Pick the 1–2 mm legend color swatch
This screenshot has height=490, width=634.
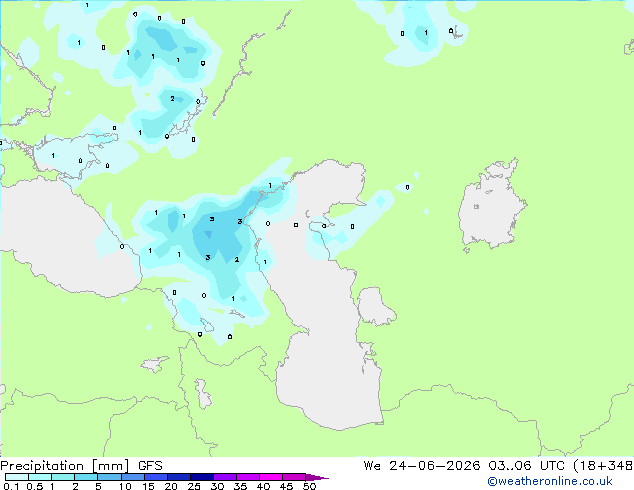[63, 477]
